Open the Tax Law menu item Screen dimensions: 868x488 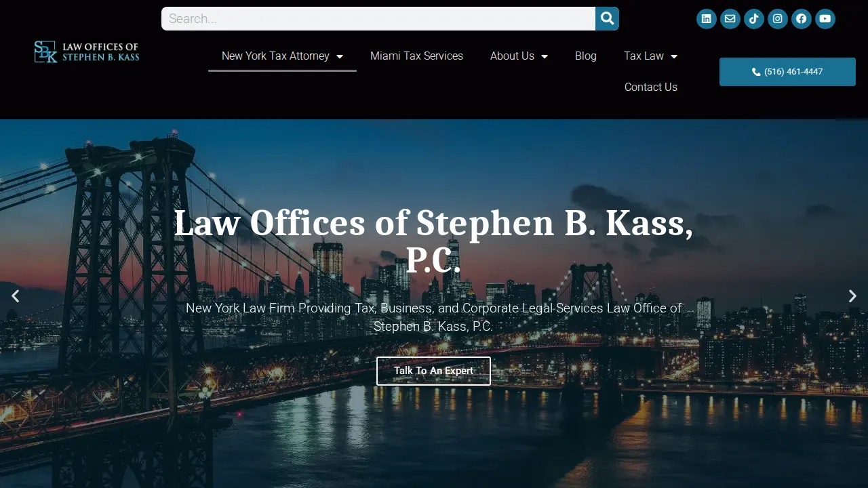644,56
